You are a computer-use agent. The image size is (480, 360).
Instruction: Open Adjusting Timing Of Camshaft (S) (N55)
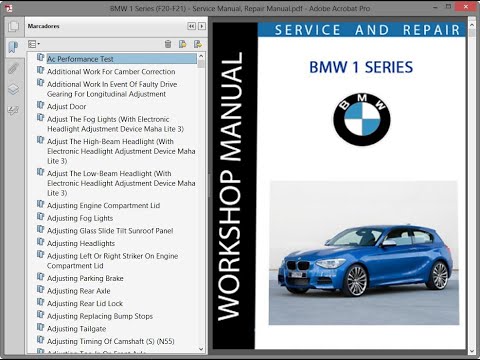pyautogui.click(x=111, y=341)
